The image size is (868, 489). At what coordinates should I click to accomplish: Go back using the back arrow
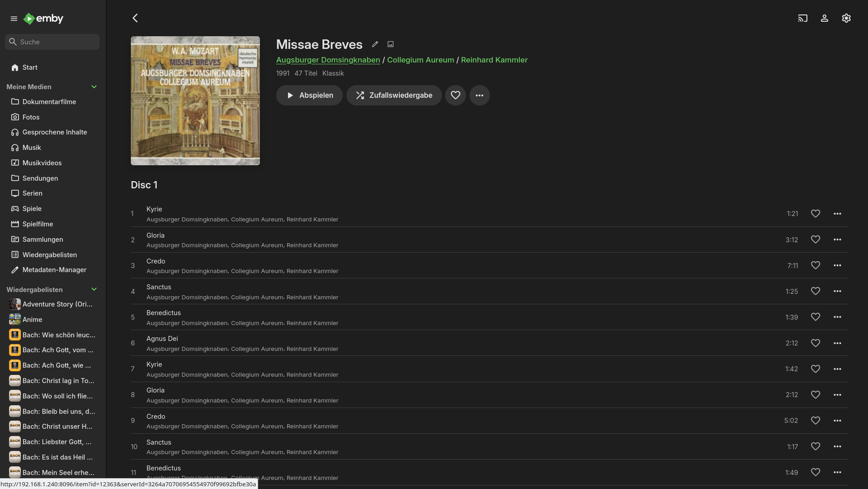point(135,18)
